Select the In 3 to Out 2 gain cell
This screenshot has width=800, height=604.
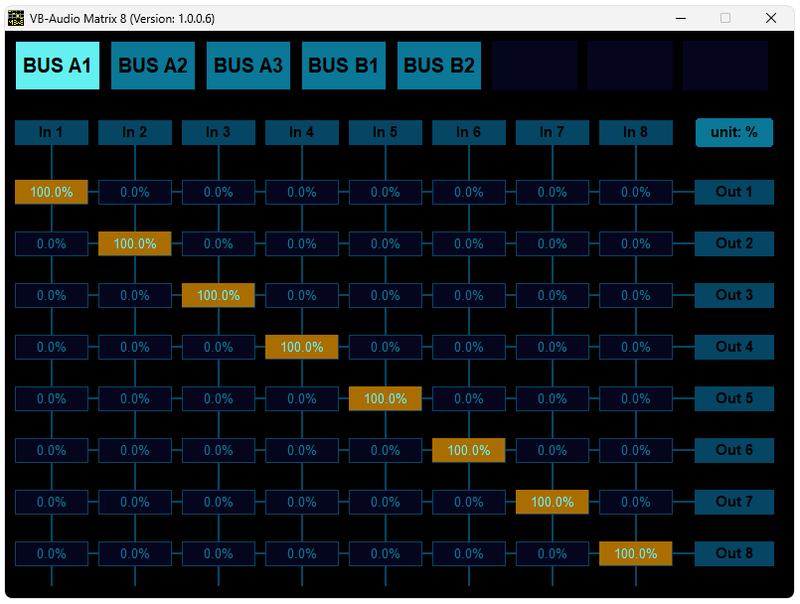(218, 244)
